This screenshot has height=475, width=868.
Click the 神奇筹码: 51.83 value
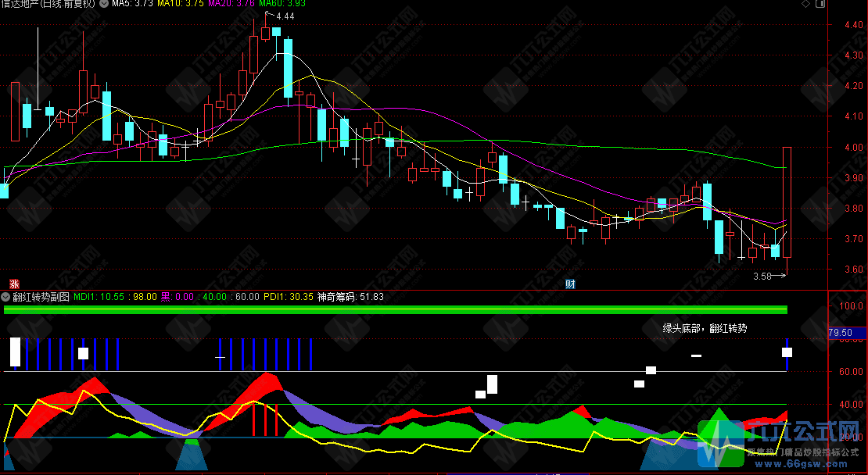pos(350,296)
